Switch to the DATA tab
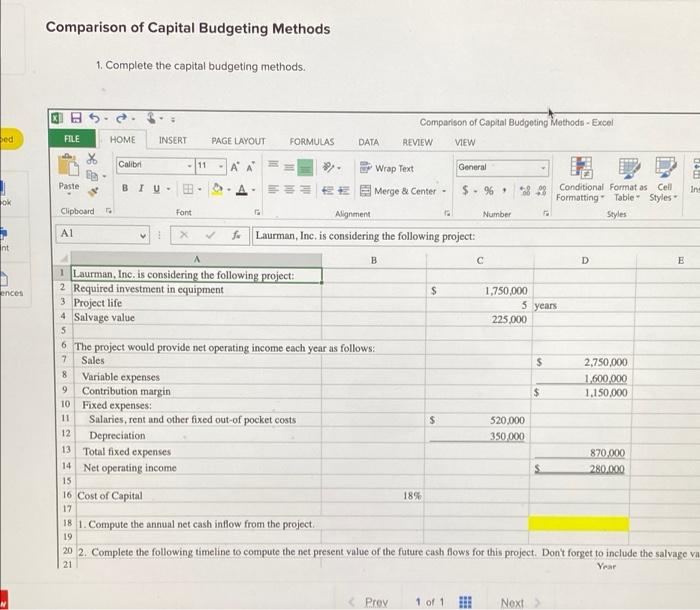 368,142
